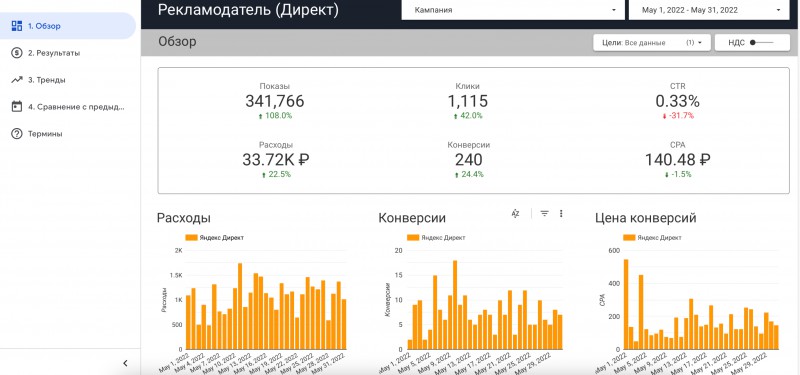This screenshot has height=375, width=800.
Task: Click the trend arrow icon for Тренды
Action: [x=17, y=80]
